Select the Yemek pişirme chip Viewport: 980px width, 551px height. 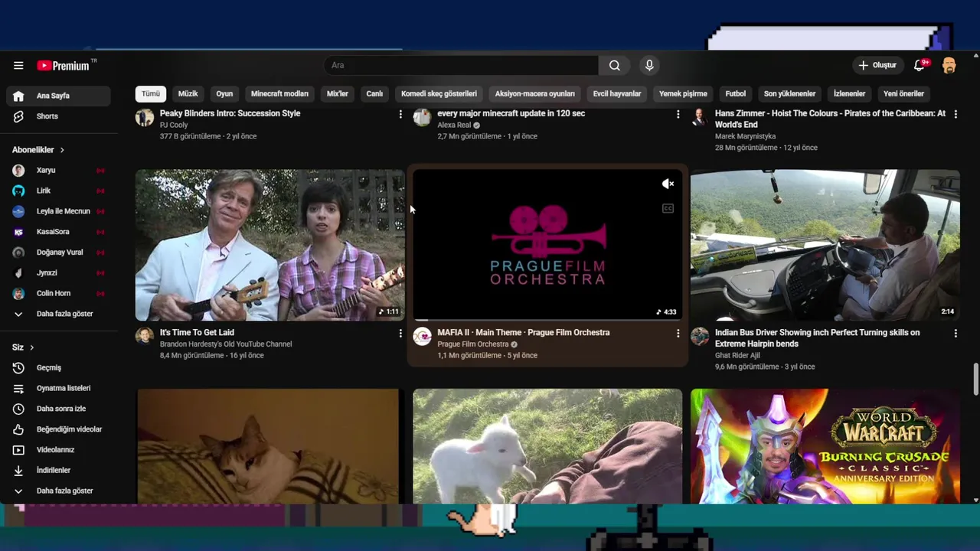tap(683, 94)
